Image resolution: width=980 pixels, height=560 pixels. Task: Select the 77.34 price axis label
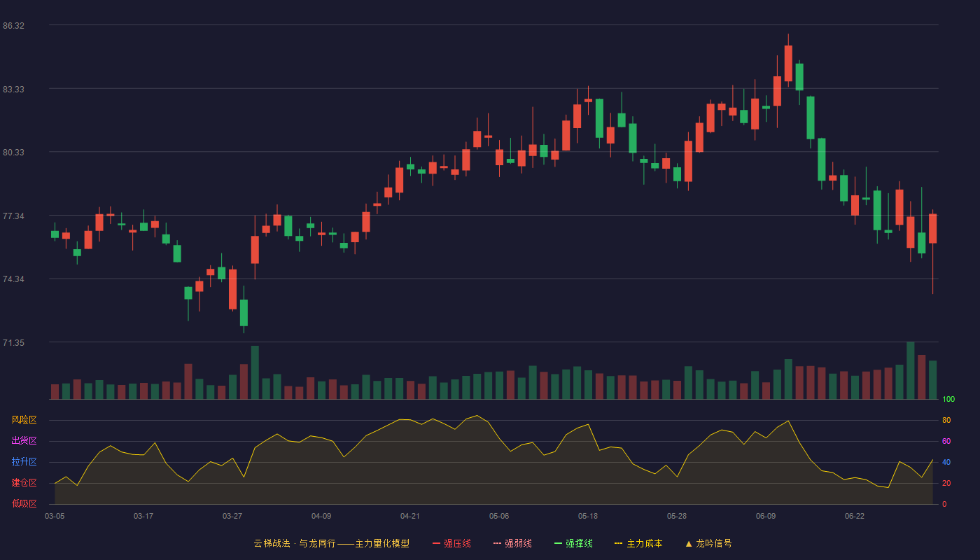[13, 216]
